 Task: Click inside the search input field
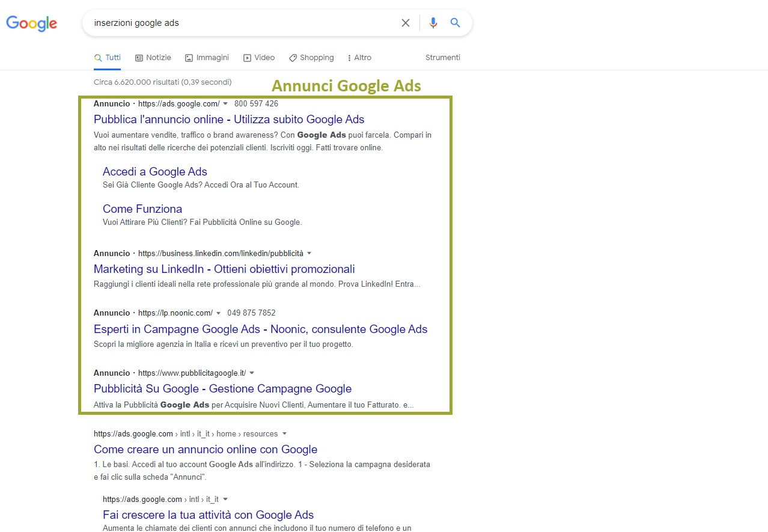tap(243, 23)
